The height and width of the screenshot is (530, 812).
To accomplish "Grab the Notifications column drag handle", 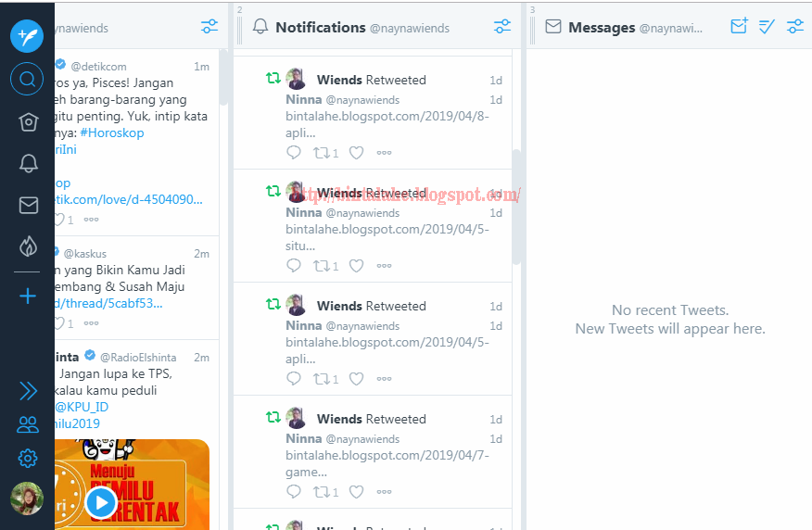I will click(x=239, y=30).
